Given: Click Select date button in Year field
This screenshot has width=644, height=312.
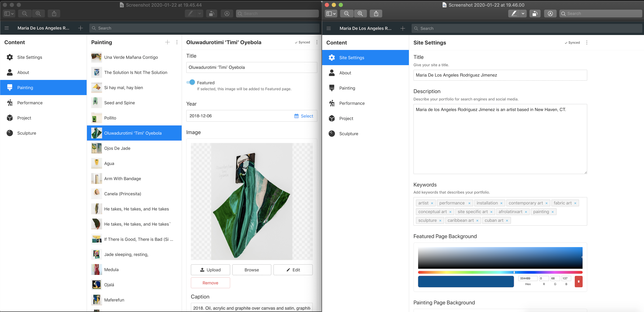Looking at the screenshot, I should (304, 116).
